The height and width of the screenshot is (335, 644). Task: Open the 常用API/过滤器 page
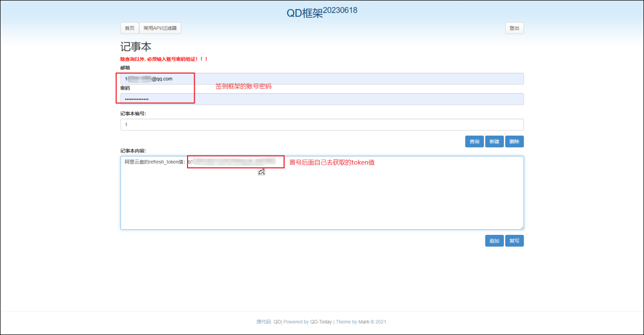tap(160, 28)
